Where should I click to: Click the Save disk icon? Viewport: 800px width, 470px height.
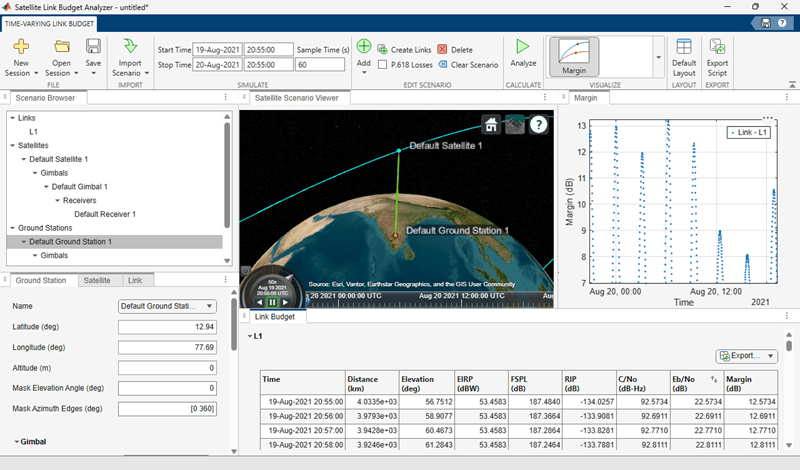tap(93, 46)
